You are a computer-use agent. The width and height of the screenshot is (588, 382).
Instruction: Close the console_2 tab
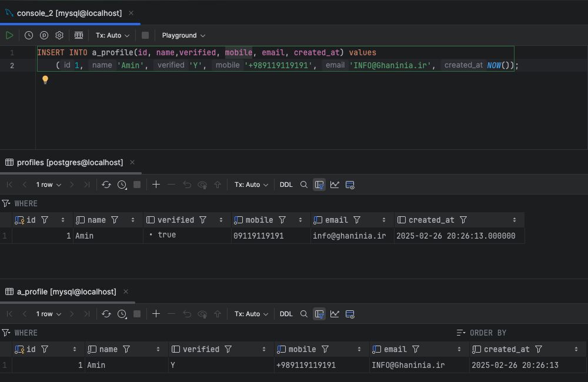(131, 13)
